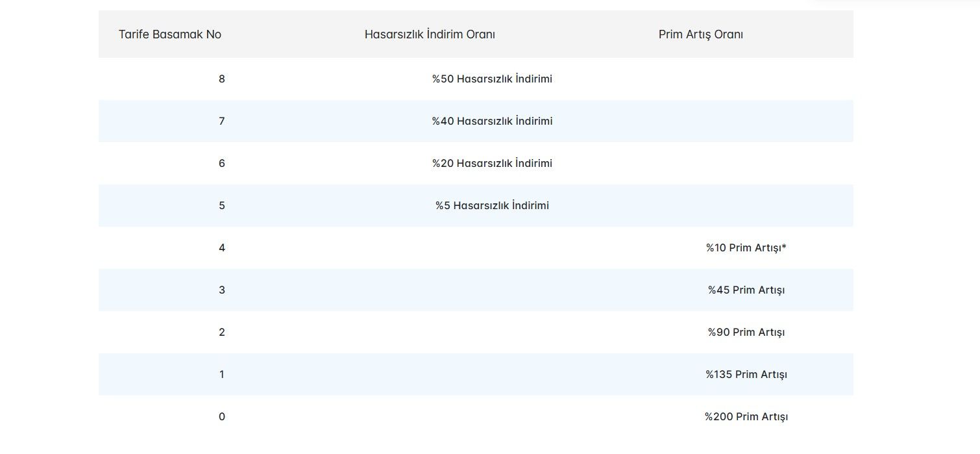Click tariff step number 8

tap(222, 79)
